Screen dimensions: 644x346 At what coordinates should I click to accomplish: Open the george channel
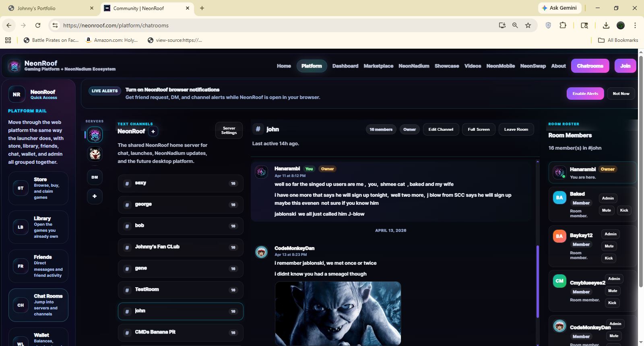(181, 205)
